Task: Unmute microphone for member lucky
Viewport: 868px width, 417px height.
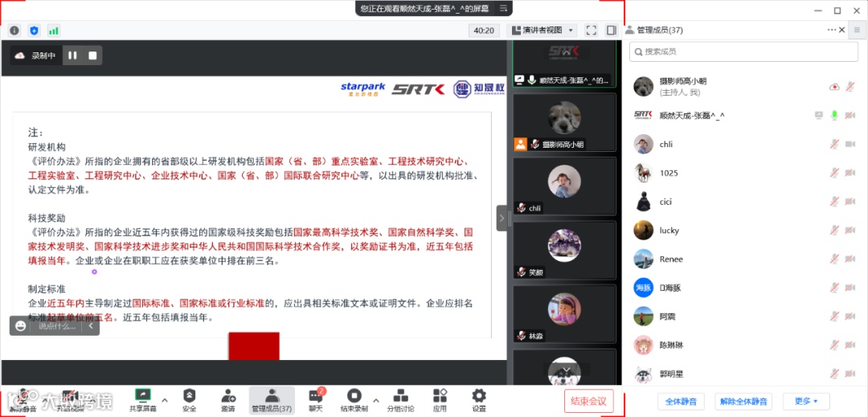Action: [834, 230]
